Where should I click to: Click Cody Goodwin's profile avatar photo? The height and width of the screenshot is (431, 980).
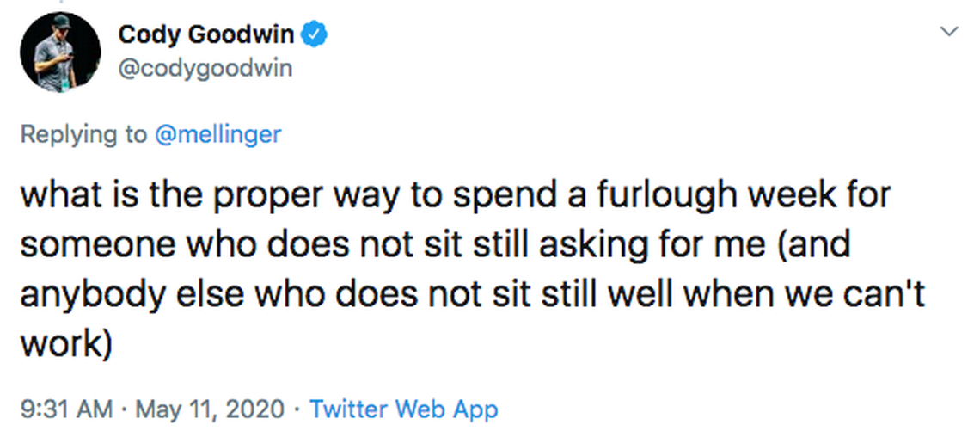click(x=56, y=53)
